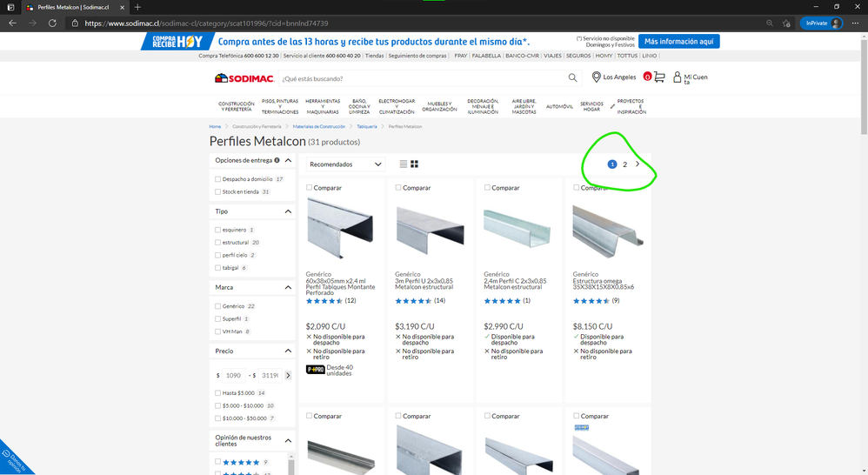Check Stock en tienda filter

click(217, 191)
